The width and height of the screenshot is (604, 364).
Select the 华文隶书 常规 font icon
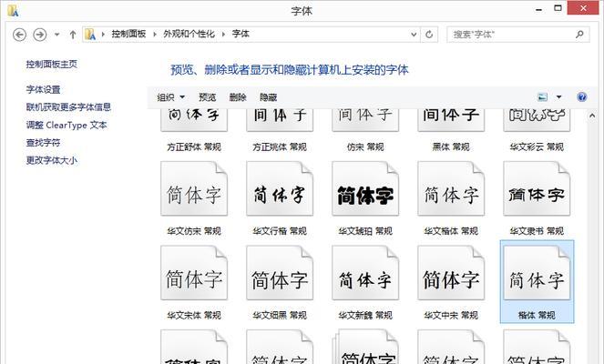[x=537, y=188]
